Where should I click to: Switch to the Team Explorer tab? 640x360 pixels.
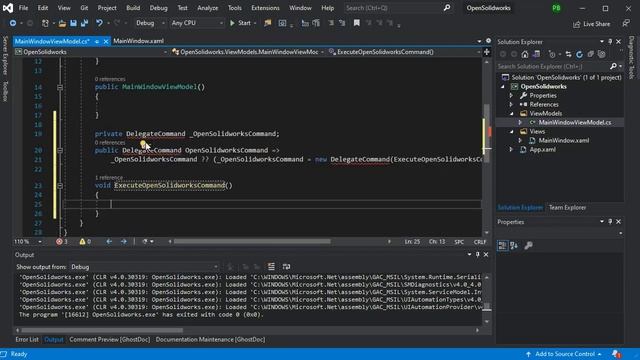567,207
